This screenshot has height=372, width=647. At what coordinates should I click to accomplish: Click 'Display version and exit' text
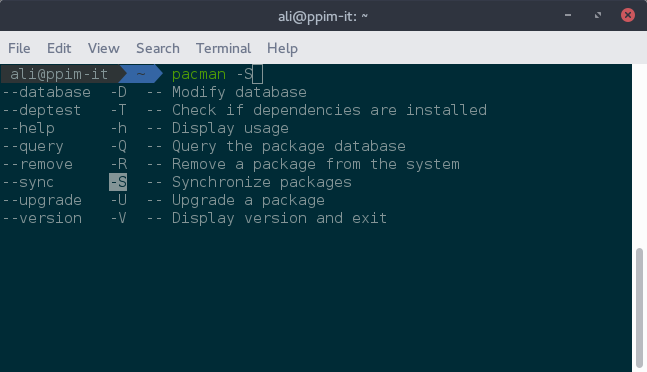[279, 219]
